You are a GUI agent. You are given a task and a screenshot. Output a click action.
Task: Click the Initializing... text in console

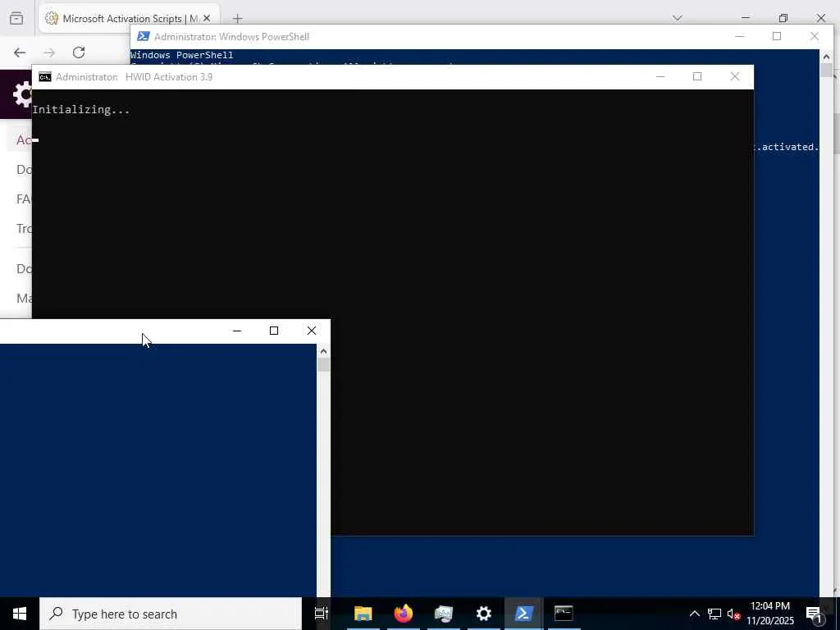tap(81, 110)
